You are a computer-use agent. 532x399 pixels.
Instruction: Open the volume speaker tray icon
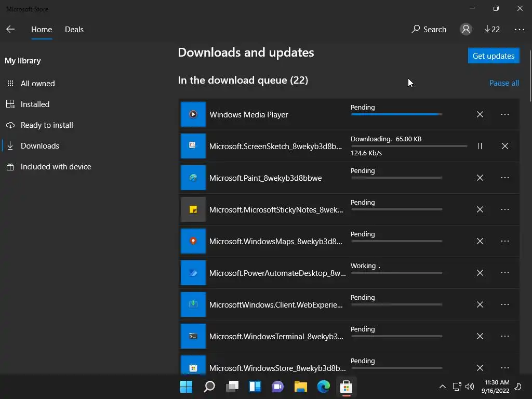(470, 387)
